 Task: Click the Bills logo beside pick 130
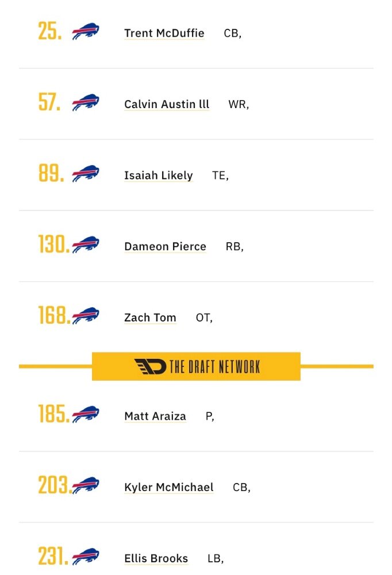click(x=86, y=244)
